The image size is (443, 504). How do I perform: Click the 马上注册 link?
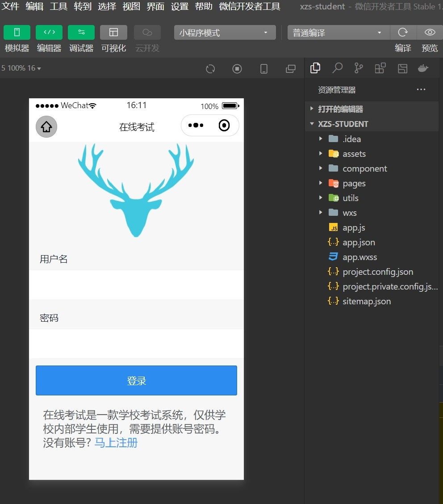coord(116,443)
